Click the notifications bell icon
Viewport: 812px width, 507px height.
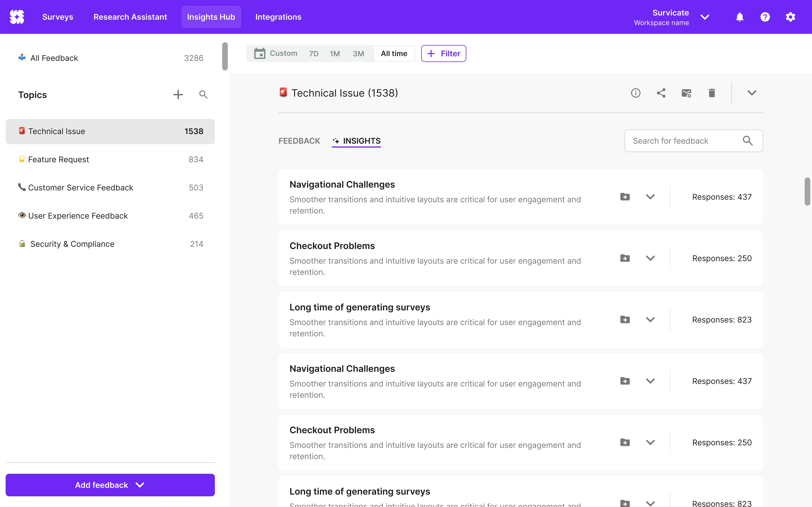point(739,17)
